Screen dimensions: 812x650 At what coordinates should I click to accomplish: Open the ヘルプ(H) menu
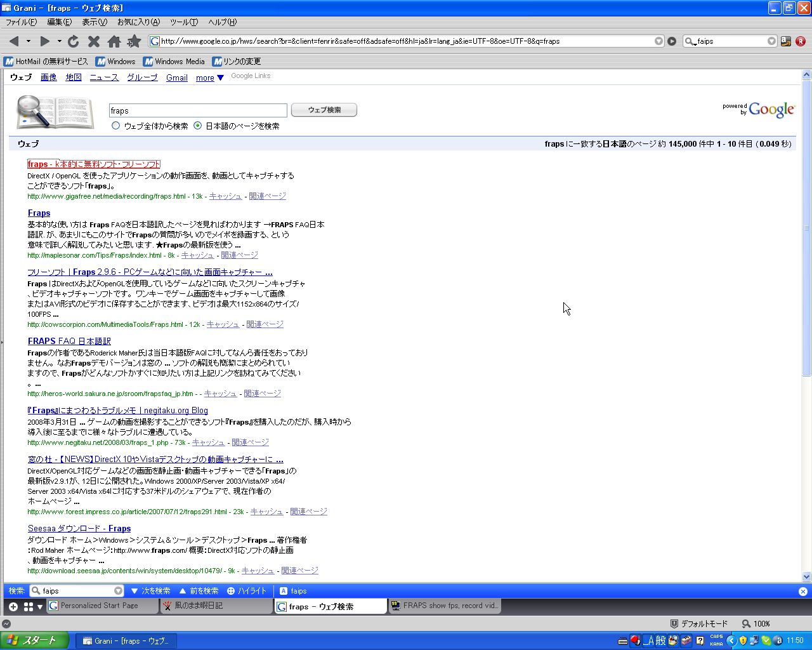222,22
